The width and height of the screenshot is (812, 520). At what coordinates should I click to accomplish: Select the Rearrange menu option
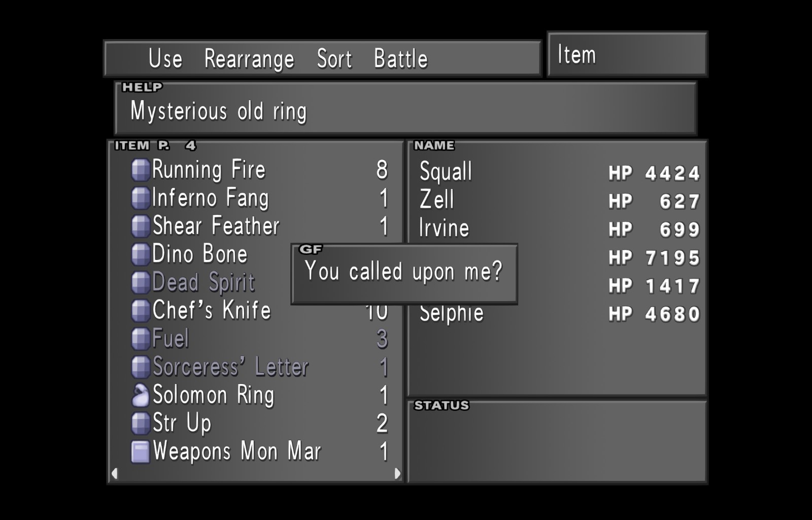[249, 59]
